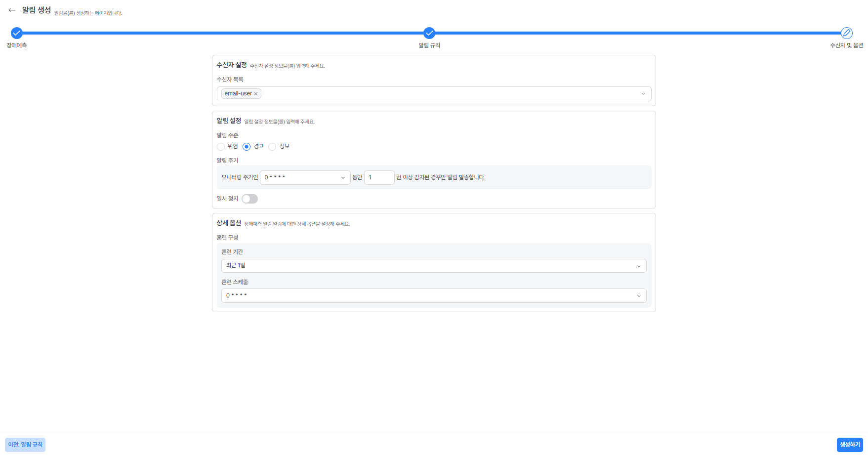
Task: Remove the email-user tag with its x
Action: click(x=256, y=94)
